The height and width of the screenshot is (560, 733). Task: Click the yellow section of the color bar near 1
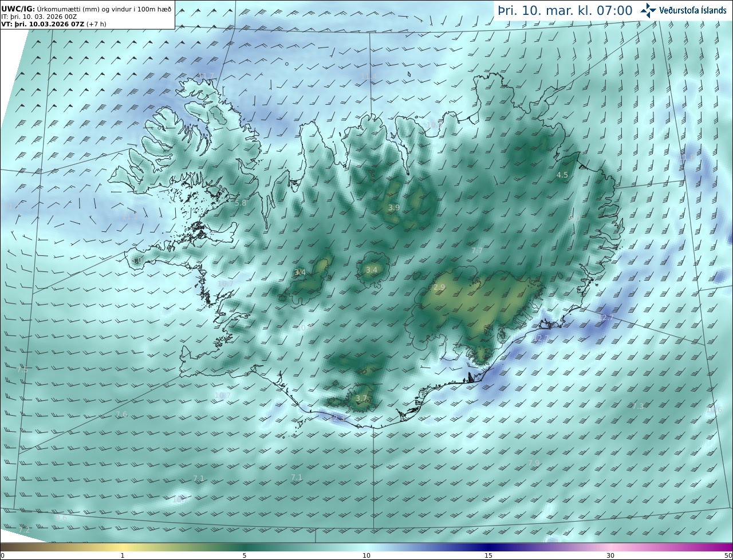pyautogui.click(x=123, y=547)
